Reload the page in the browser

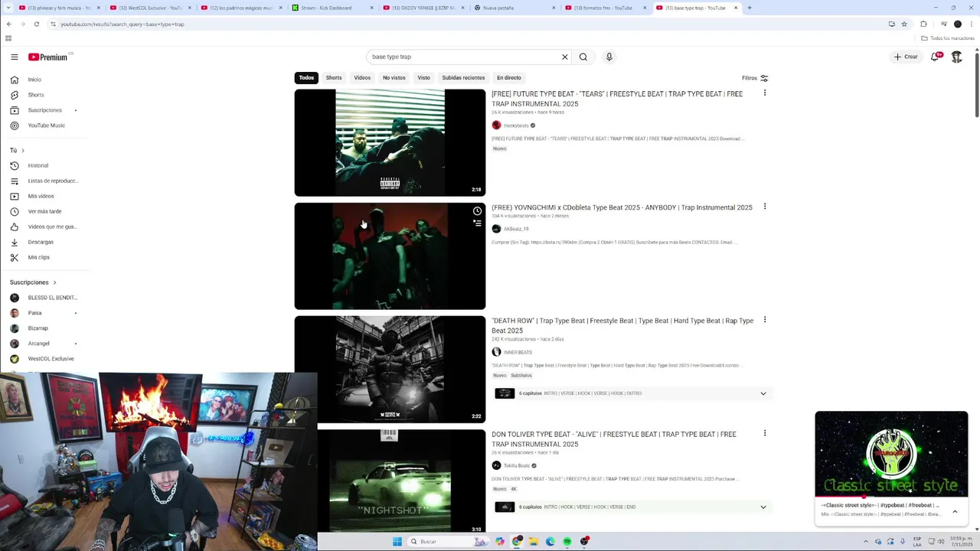tap(36, 24)
